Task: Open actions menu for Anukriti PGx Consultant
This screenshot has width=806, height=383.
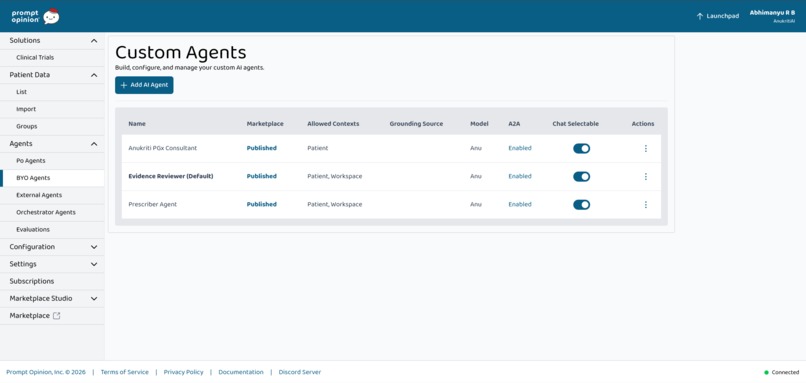Action: 646,149
